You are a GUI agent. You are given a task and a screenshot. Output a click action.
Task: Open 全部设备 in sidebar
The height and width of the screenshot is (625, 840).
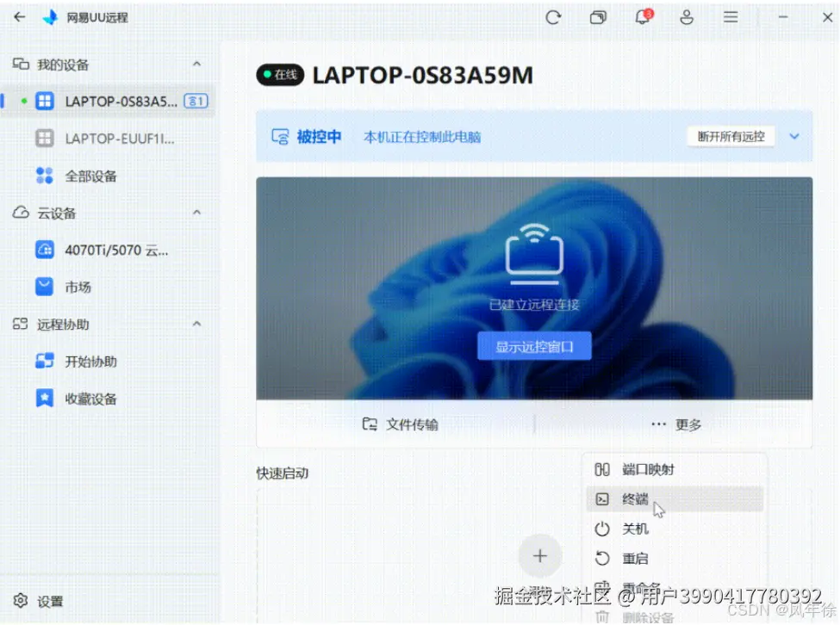click(109, 176)
